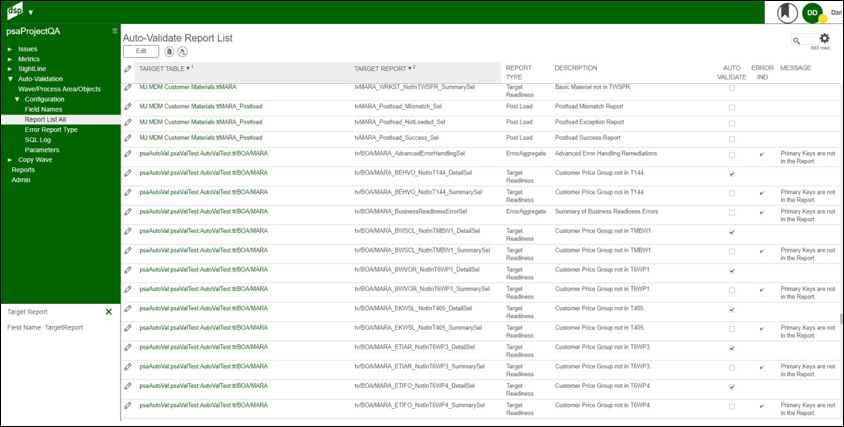The height and width of the screenshot is (427, 844).
Task: Open ttMARA_Postload link in Mismatch report row
Action: [201, 107]
